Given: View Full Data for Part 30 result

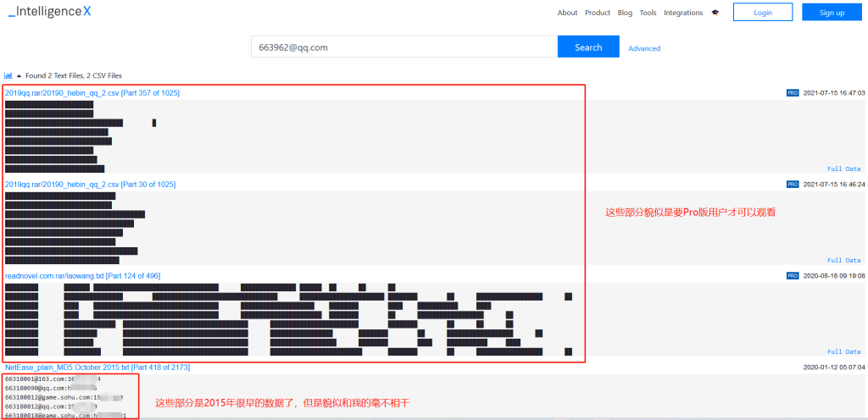Looking at the screenshot, I should coord(844,260).
